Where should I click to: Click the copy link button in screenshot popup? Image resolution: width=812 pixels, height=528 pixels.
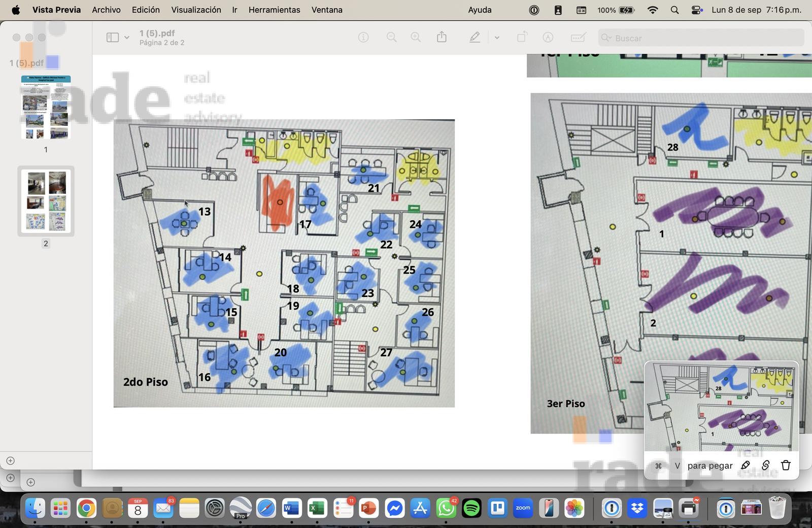765,465
